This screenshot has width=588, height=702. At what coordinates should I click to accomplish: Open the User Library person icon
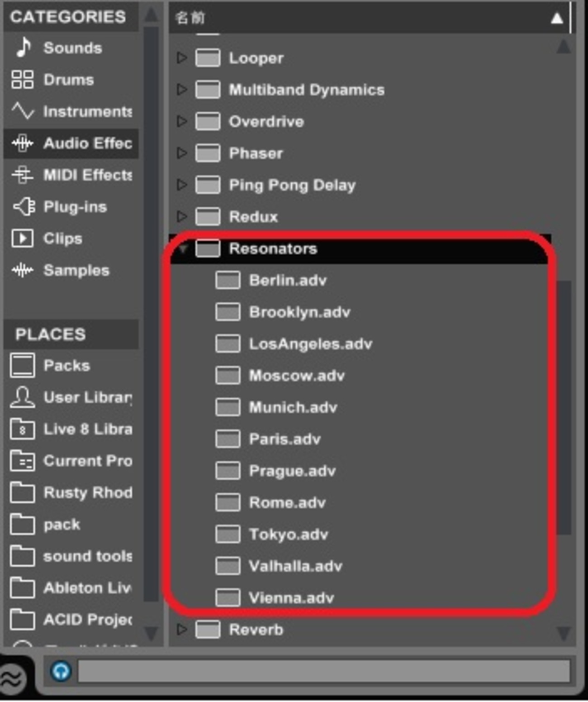[22, 397]
